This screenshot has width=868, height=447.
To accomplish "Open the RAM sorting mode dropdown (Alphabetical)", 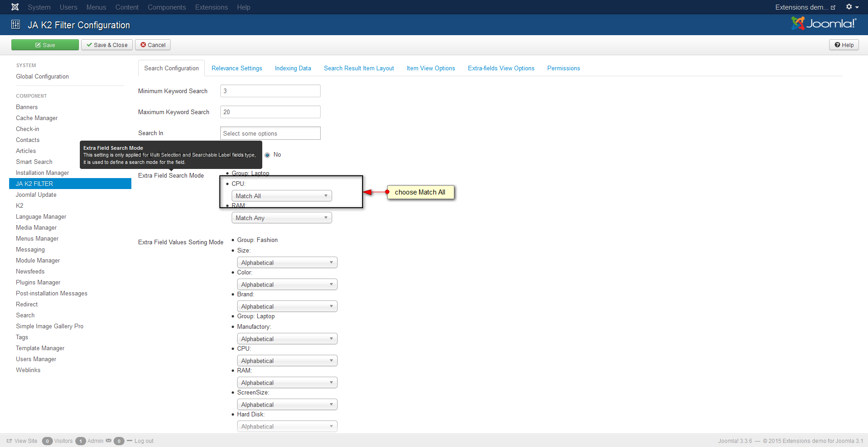I will 287,383.
